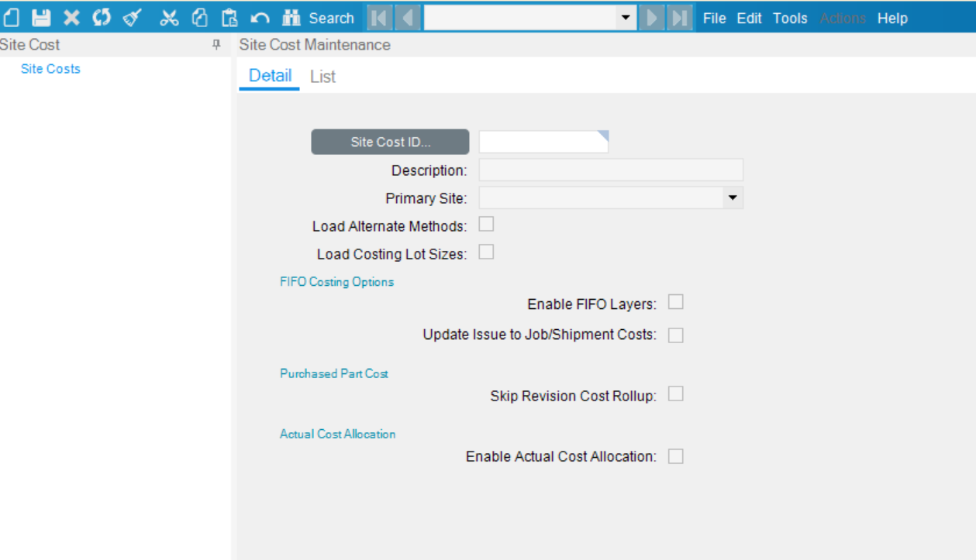Click the Site Cost ID... button
Screen dimensions: 976x560
click(x=390, y=142)
